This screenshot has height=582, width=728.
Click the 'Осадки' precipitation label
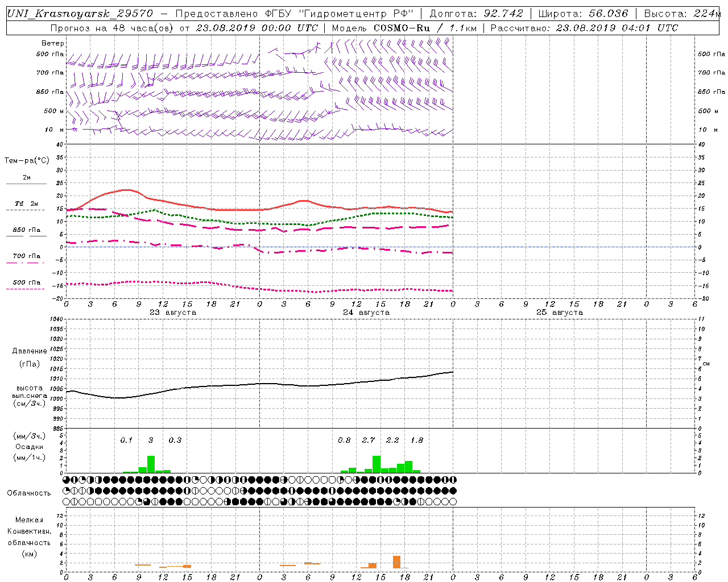pos(30,447)
